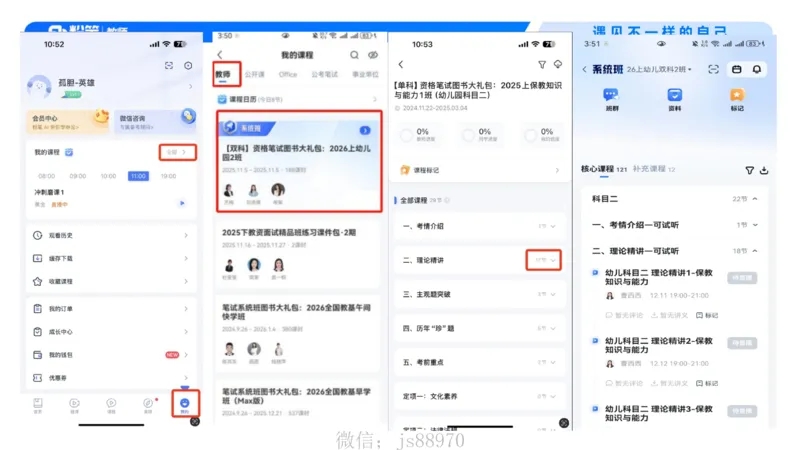Select the 核心课程 tab

pos(604,169)
